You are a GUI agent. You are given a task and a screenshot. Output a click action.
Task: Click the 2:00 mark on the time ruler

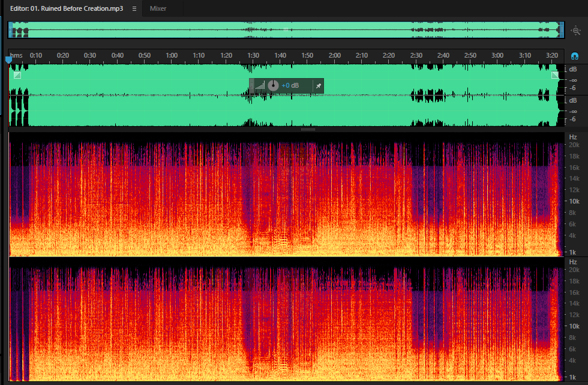[x=335, y=55]
